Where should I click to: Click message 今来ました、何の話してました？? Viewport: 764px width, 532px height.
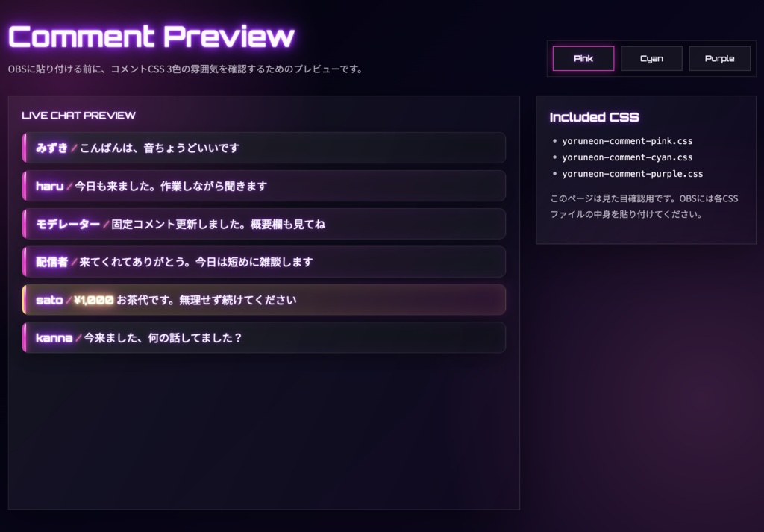coord(163,337)
